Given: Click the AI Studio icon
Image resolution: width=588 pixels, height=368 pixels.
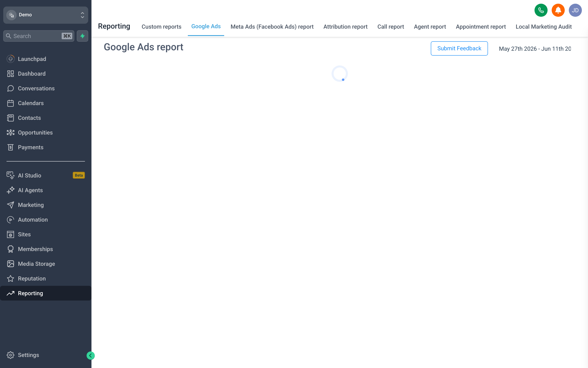Looking at the screenshot, I should tap(10, 175).
